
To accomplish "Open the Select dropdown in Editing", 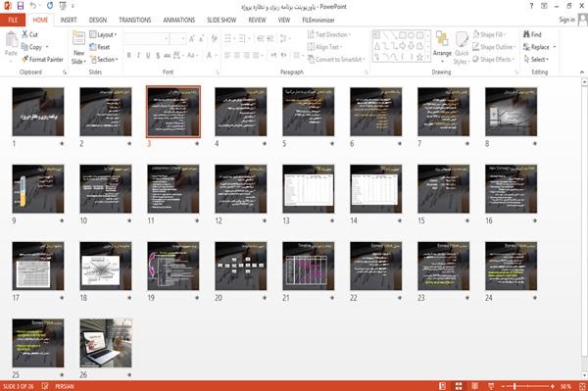I will tap(537, 59).
